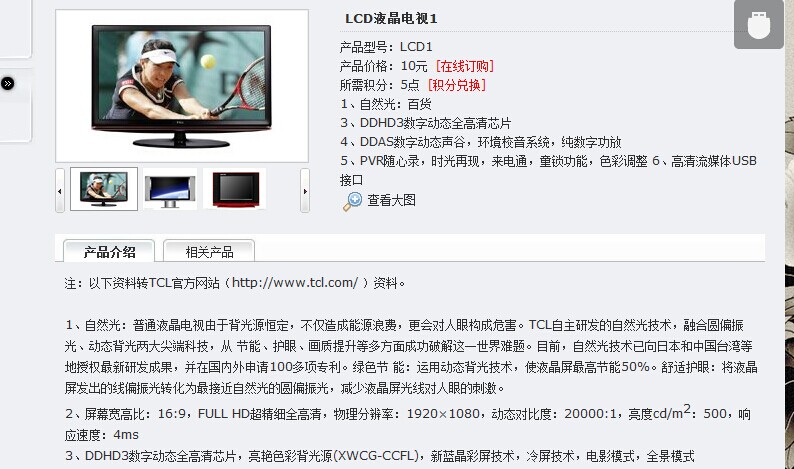Click the magnifier icon beside 查看大图
The height and width of the screenshot is (469, 794).
pyautogui.click(x=352, y=201)
